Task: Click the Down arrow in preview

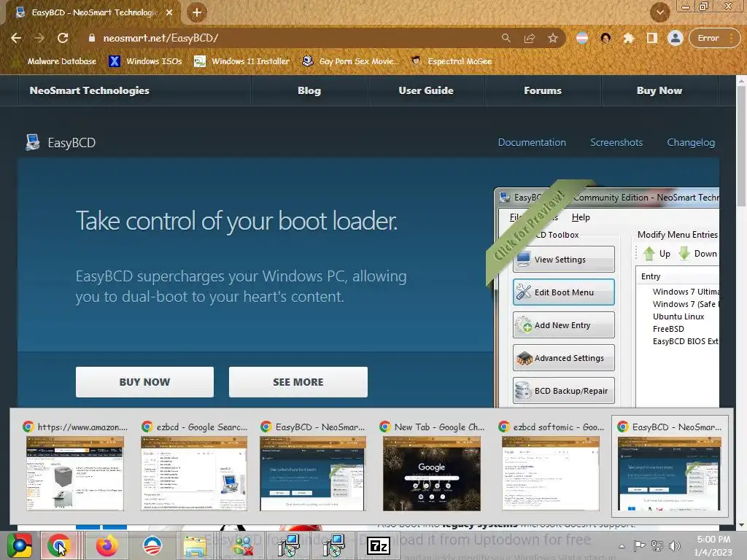Action: 684,254
